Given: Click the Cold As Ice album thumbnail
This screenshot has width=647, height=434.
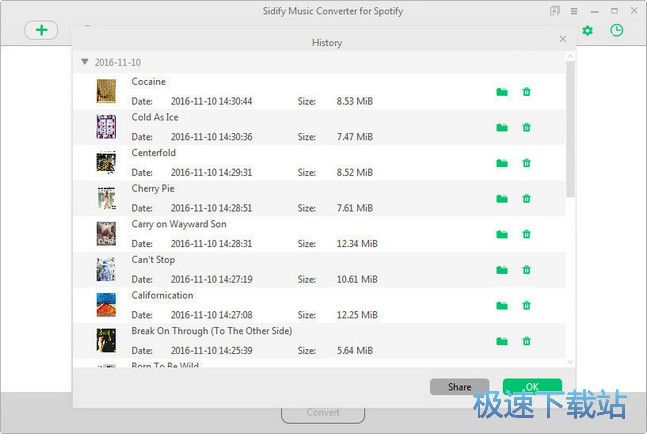Looking at the screenshot, I should (x=106, y=127).
